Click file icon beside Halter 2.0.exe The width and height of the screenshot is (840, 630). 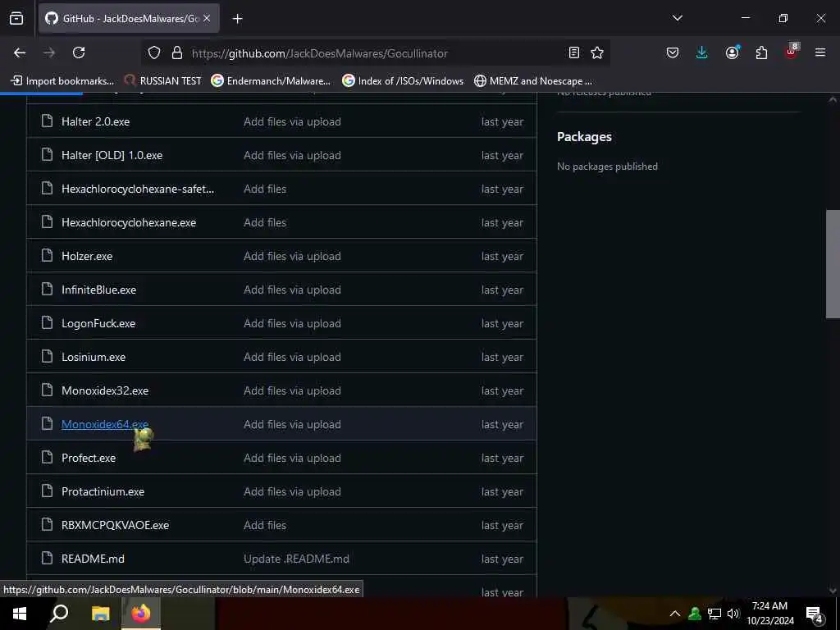tap(47, 121)
